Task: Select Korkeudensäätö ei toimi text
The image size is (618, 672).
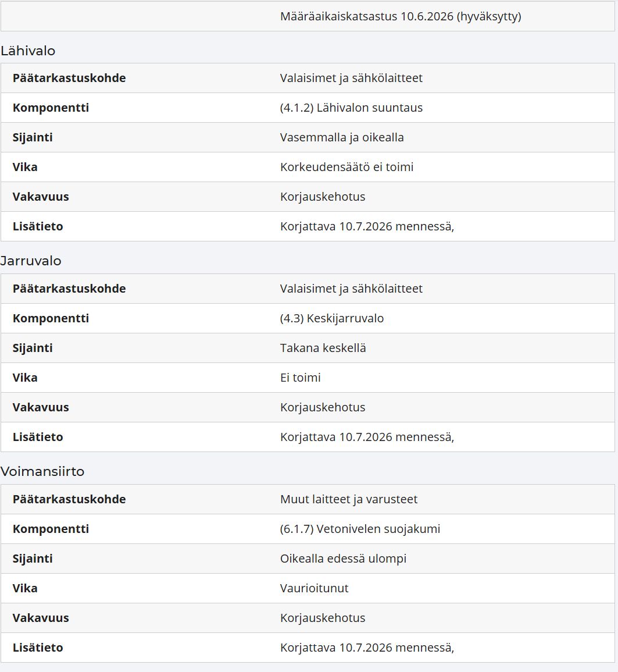Action: 346,167
